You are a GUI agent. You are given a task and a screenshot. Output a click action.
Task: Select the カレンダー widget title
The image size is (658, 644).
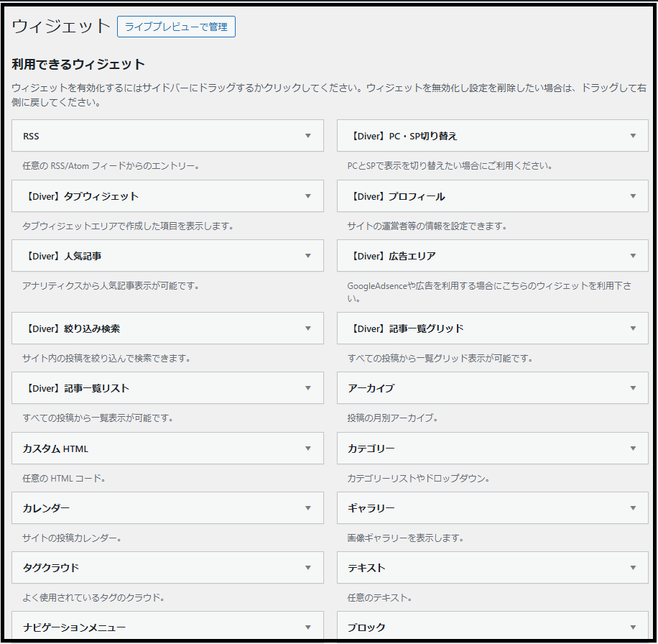pyautogui.click(x=46, y=508)
